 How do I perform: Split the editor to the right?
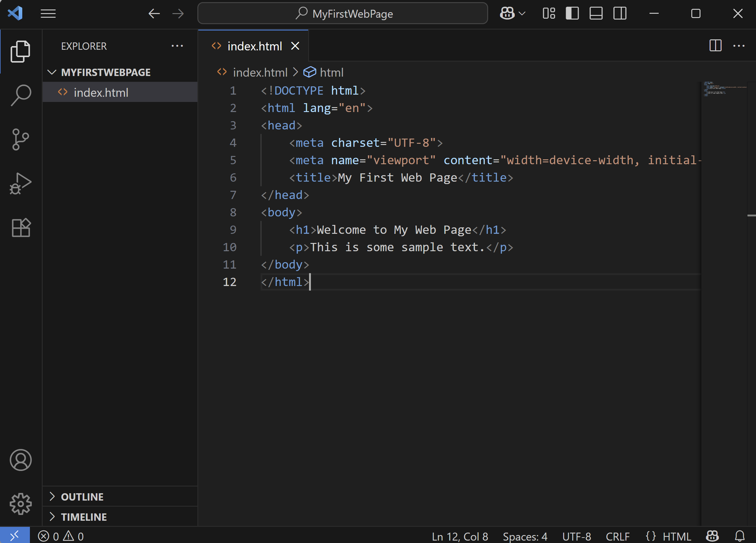(715, 46)
